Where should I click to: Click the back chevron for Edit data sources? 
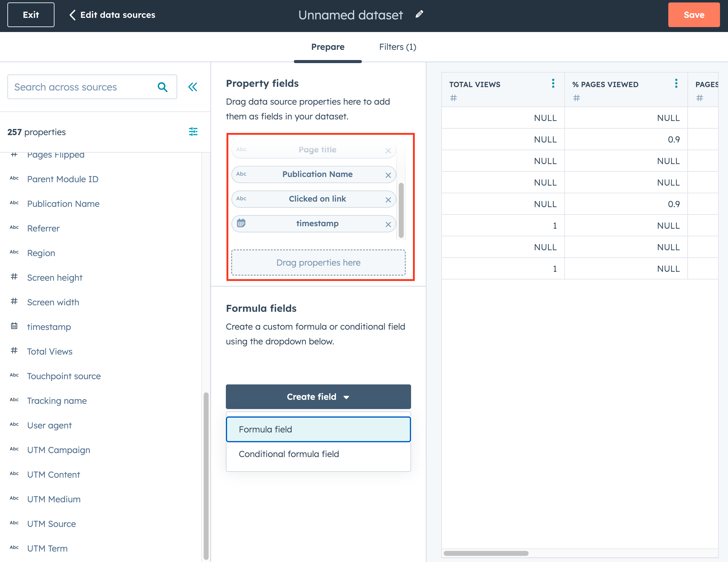pyautogui.click(x=72, y=15)
